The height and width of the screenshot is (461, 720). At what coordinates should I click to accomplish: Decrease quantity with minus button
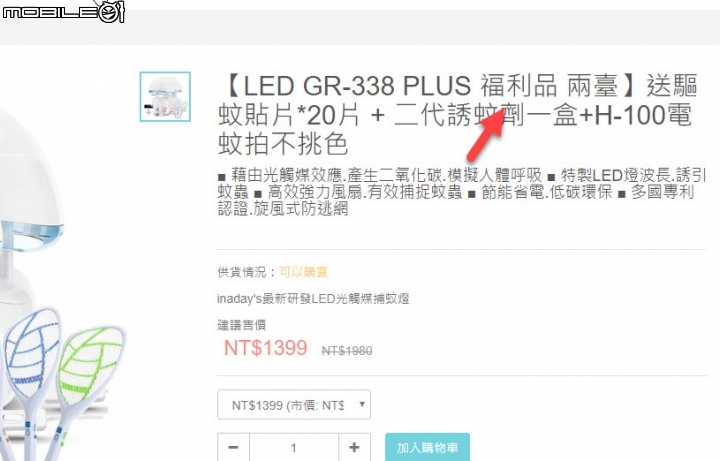(233, 447)
